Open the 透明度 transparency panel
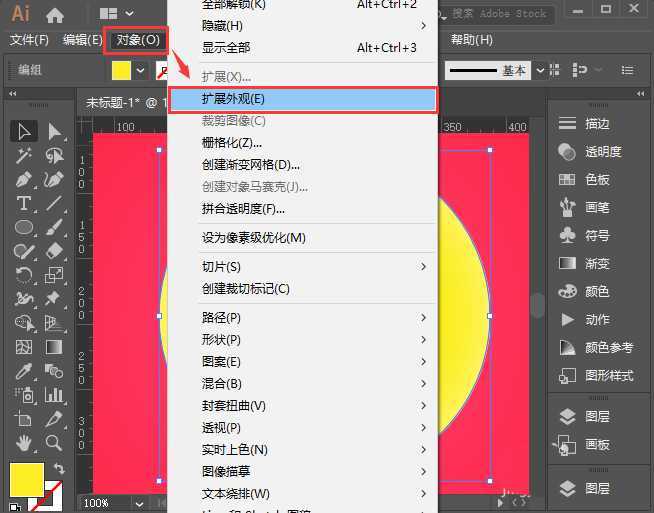654x513 pixels. coord(590,151)
